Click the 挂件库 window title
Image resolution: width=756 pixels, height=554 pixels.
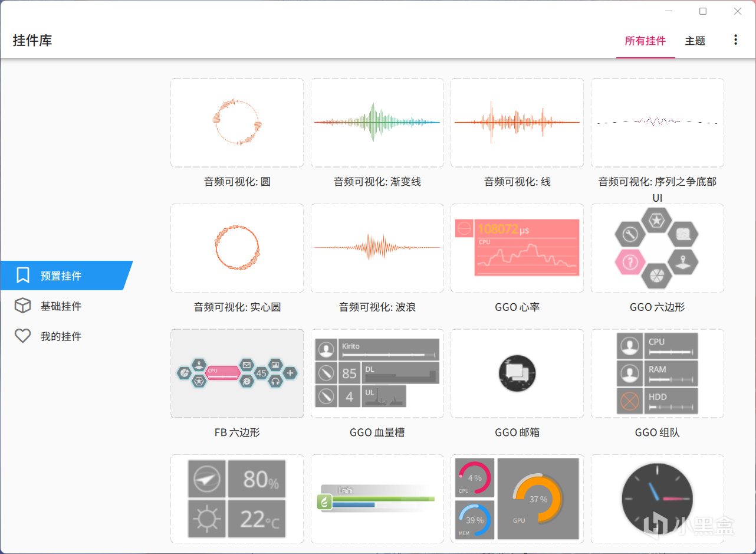(x=32, y=41)
